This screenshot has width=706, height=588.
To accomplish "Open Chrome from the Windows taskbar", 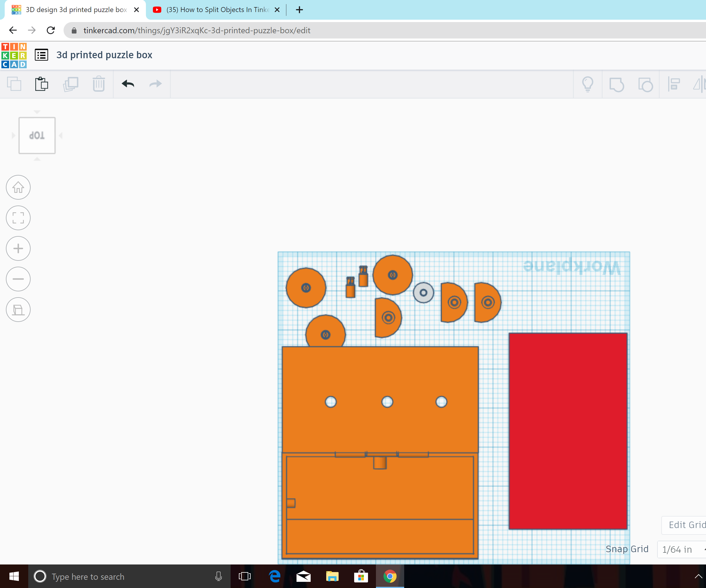I will click(x=390, y=576).
